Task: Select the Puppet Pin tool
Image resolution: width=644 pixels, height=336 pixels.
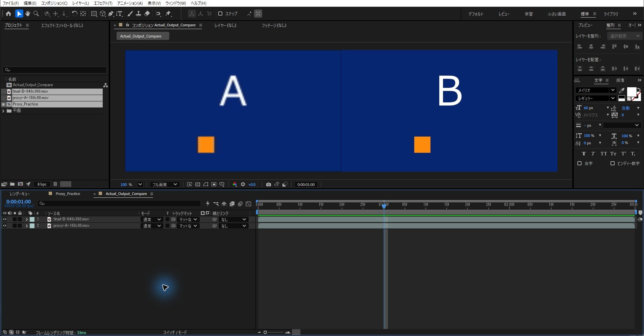Action: (x=168, y=14)
